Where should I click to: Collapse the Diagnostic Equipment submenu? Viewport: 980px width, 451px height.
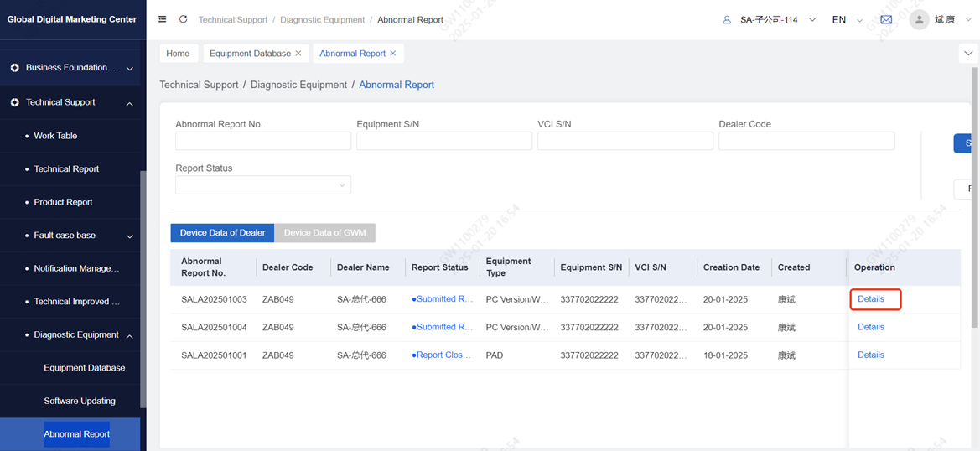tap(129, 335)
